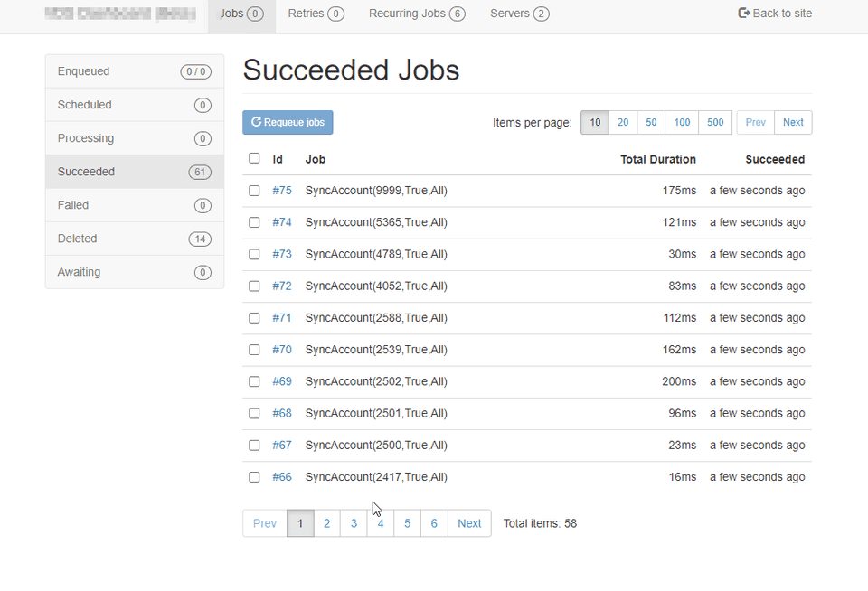
Task: Open the Retries page from top navigation
Action: coord(315,14)
